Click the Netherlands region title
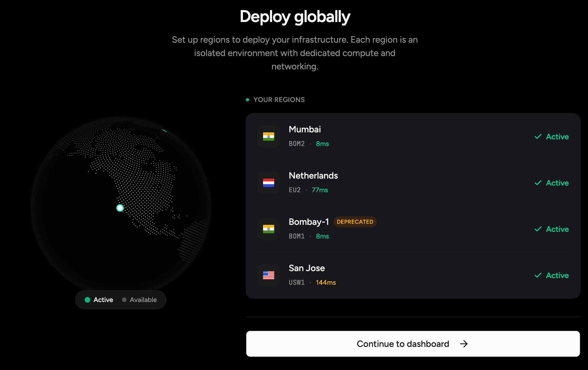This screenshot has height=370, width=588. point(313,176)
